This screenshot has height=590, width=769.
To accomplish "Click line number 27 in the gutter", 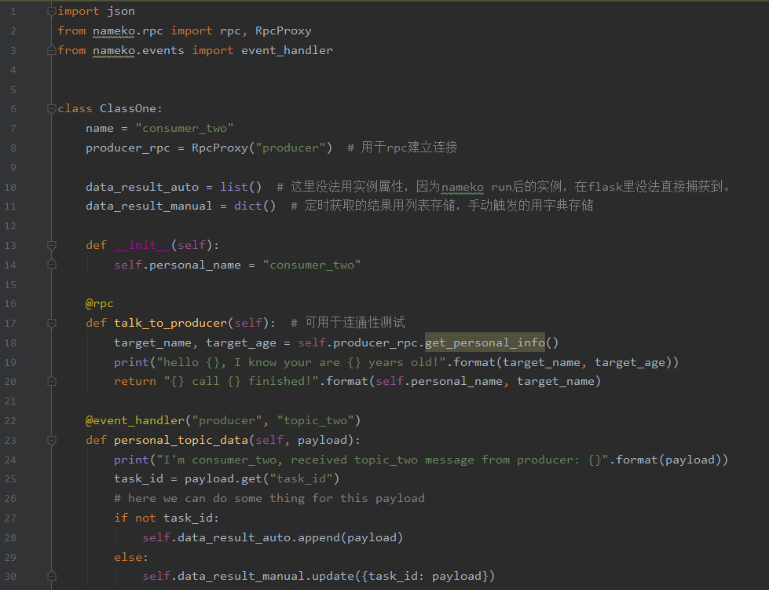I will (x=10, y=518).
